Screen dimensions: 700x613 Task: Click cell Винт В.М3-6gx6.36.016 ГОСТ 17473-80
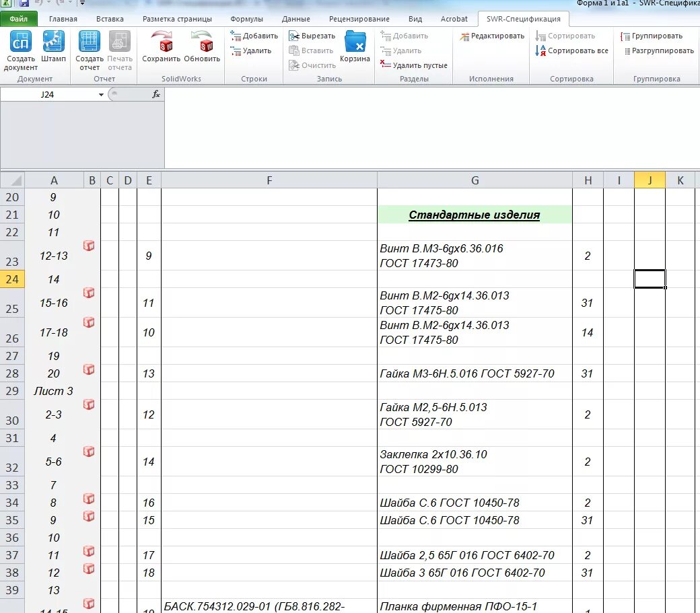click(475, 256)
